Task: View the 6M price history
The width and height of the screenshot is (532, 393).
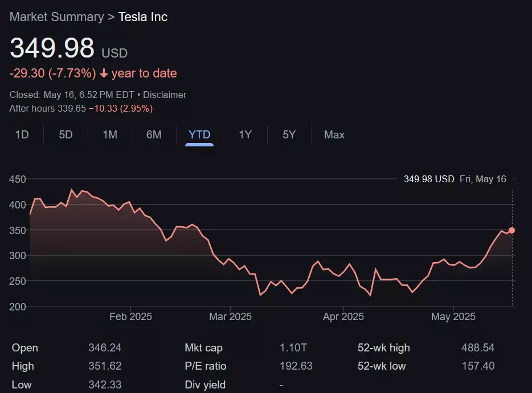Action: pyautogui.click(x=153, y=135)
